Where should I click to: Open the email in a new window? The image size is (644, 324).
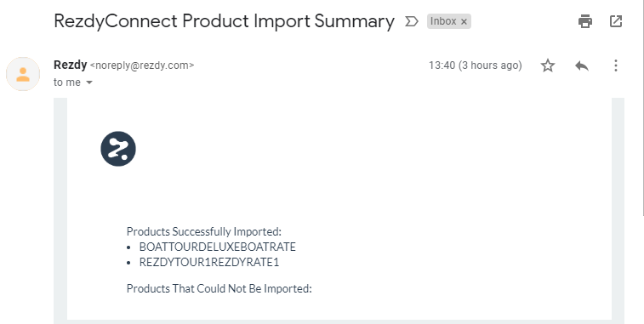[x=616, y=21]
